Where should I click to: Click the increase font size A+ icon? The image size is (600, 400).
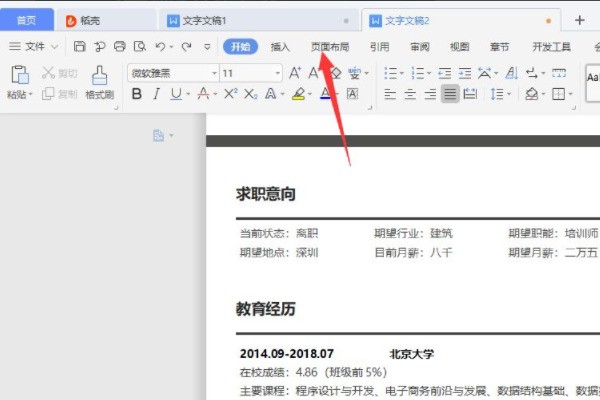(295, 73)
